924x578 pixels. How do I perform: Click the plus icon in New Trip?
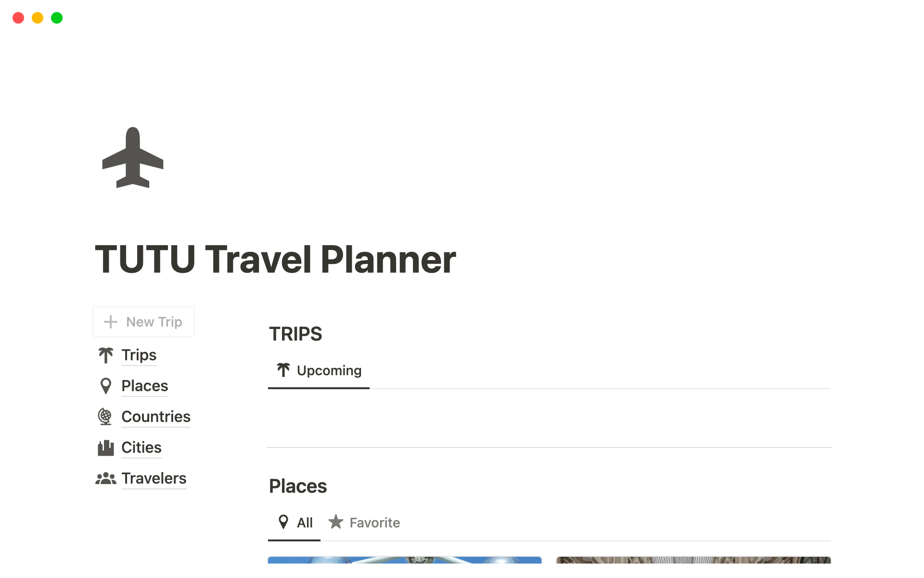(111, 322)
